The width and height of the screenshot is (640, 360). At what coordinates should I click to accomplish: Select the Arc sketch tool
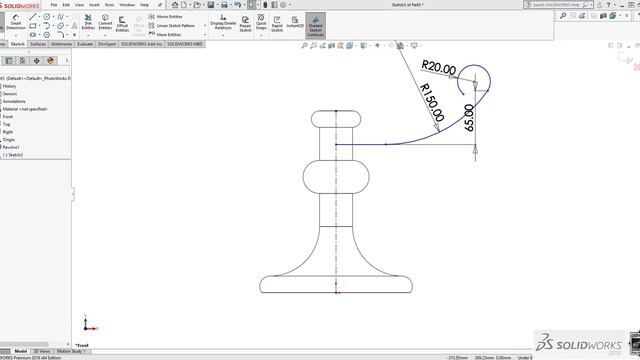47,26
